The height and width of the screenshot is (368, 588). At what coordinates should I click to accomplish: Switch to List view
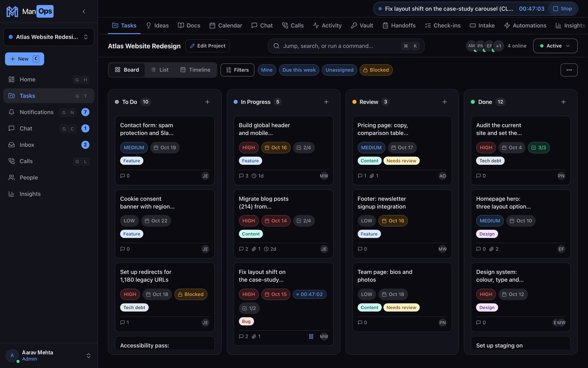(x=159, y=70)
